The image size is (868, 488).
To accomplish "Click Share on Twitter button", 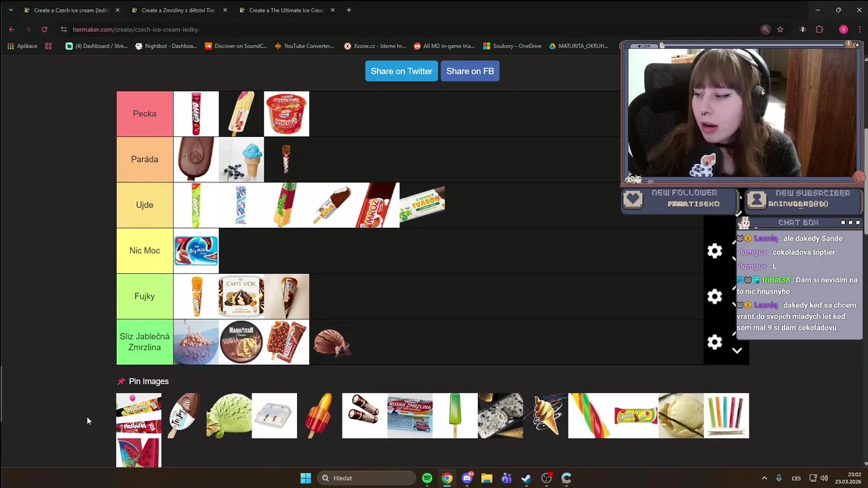I will coord(401,71).
